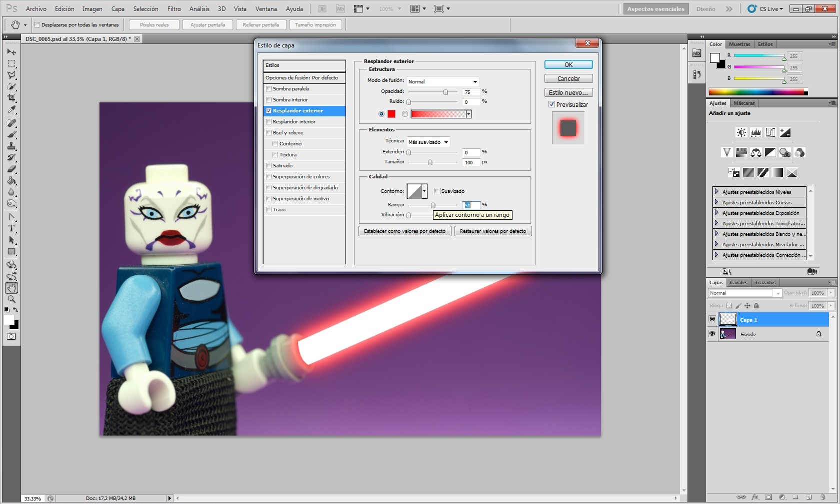Screen dimensions: 840x504
Task: Open the Modo de fusión dropdown
Action: click(x=443, y=81)
